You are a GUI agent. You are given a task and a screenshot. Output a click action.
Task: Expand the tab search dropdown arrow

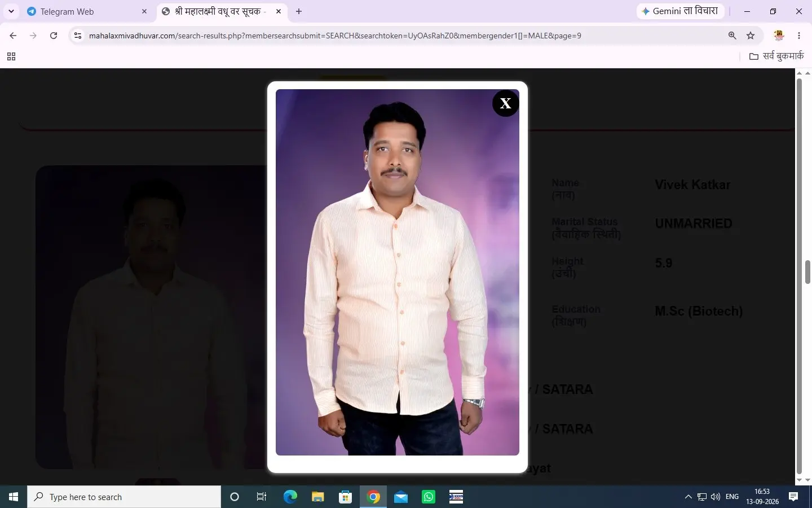11,11
